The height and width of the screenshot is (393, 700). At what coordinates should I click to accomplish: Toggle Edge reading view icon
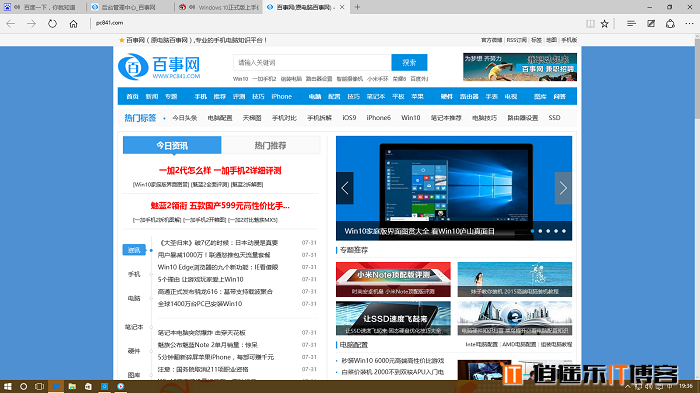click(x=590, y=24)
